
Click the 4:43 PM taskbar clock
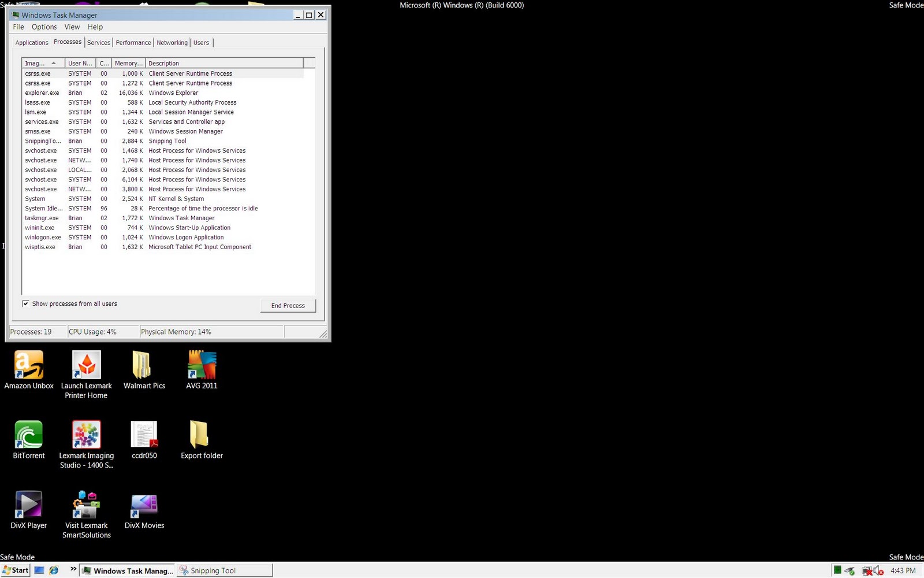point(903,570)
